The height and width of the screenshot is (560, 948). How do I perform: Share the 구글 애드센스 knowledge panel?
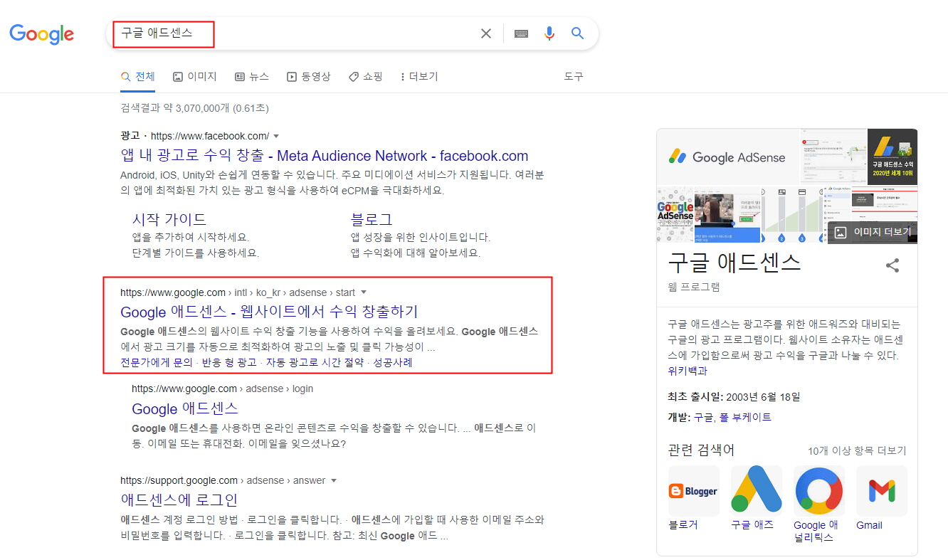coord(892,265)
